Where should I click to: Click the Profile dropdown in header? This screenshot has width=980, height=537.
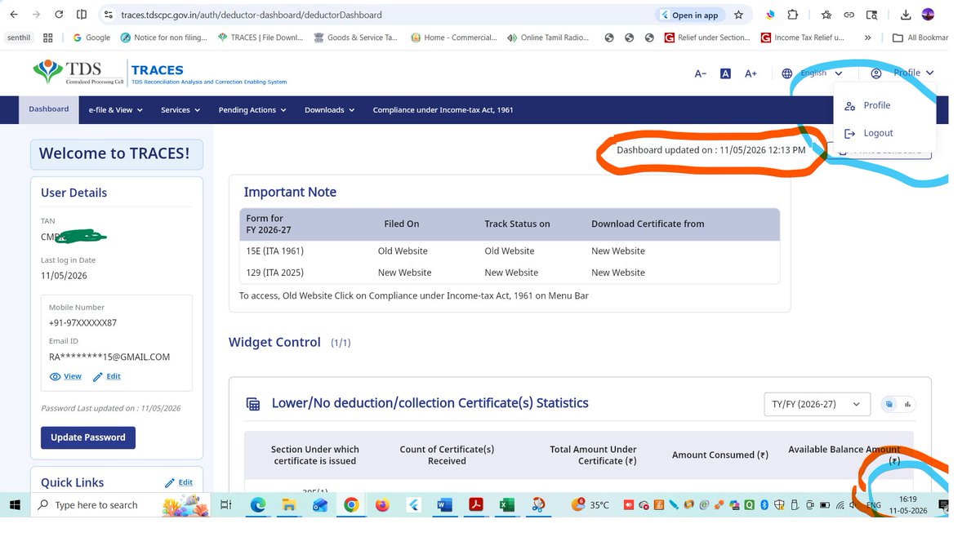tap(902, 73)
